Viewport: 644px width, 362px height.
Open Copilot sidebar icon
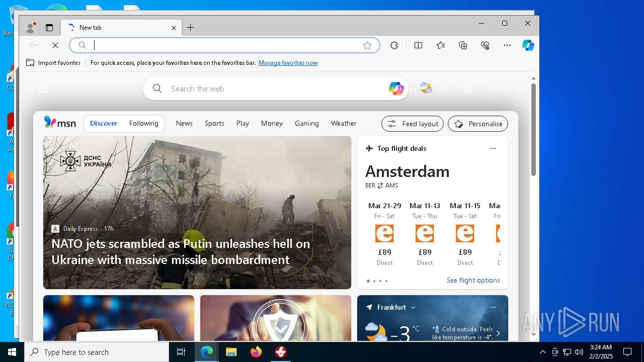pyautogui.click(x=528, y=45)
